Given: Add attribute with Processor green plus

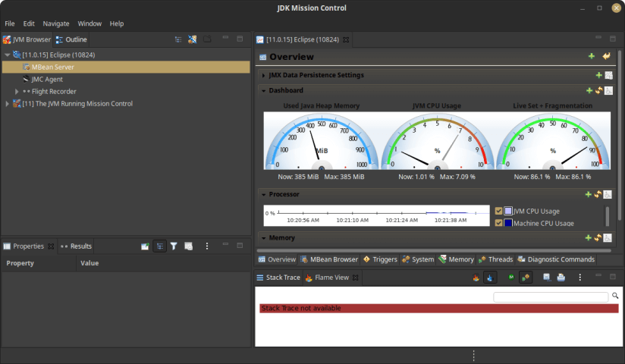Looking at the screenshot, I should (589, 194).
